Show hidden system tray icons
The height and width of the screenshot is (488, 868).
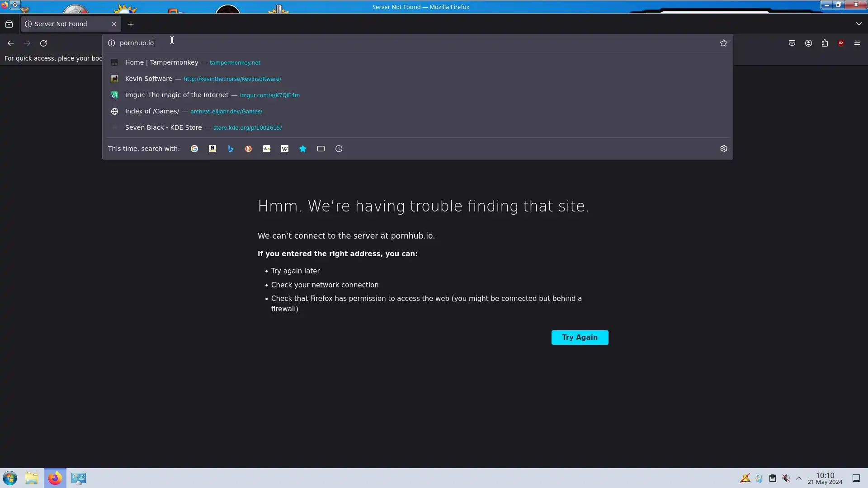click(799, 478)
